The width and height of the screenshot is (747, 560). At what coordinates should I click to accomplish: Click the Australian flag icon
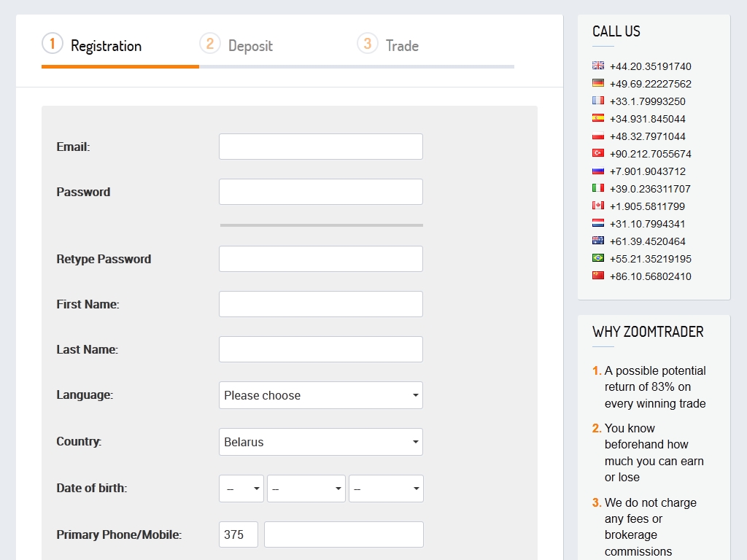pyautogui.click(x=598, y=241)
